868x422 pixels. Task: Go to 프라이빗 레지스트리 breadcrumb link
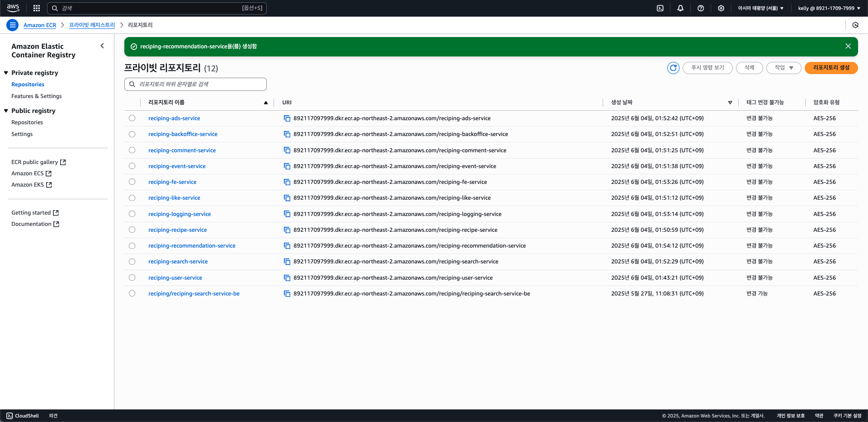point(92,25)
